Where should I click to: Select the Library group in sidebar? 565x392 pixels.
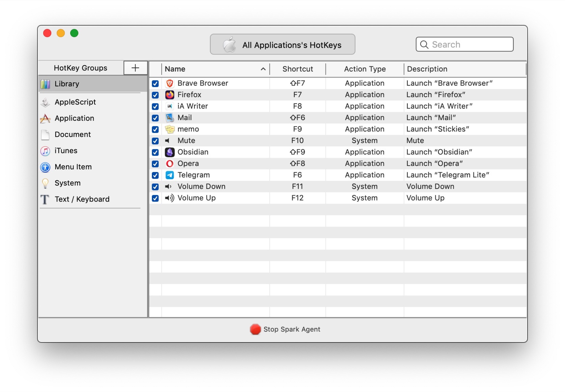[67, 84]
